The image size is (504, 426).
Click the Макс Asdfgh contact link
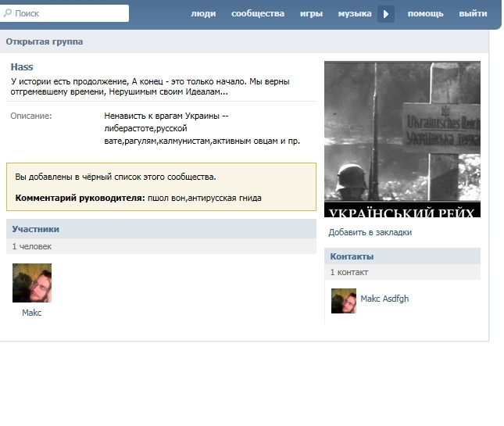pyautogui.click(x=384, y=299)
